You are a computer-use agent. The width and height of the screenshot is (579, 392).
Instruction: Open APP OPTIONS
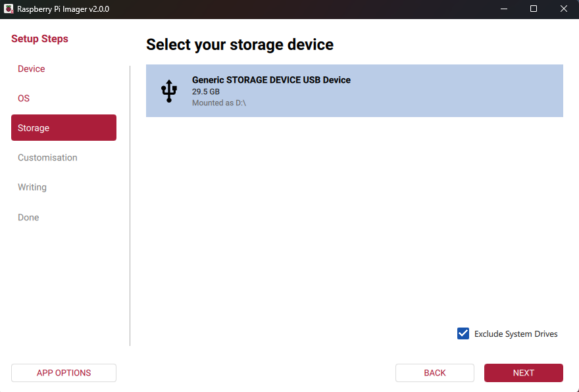[x=63, y=373]
